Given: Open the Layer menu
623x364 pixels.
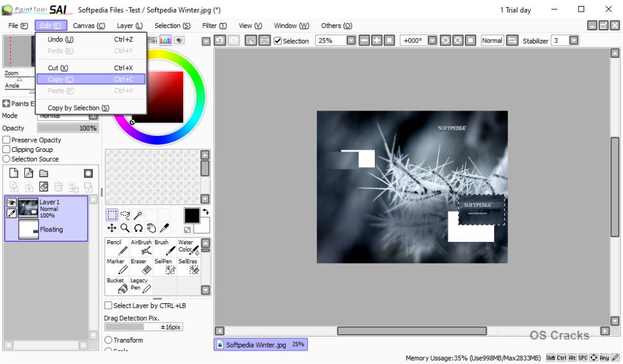Looking at the screenshot, I should coord(130,26).
